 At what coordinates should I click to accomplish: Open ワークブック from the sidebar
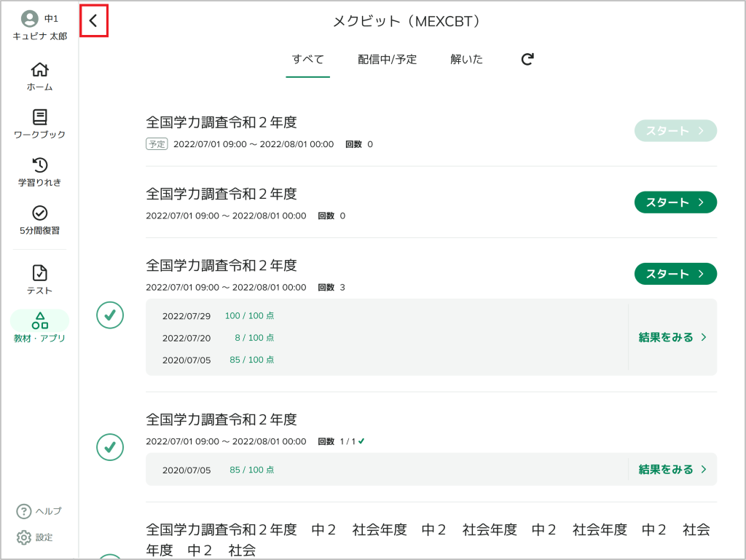[39, 124]
